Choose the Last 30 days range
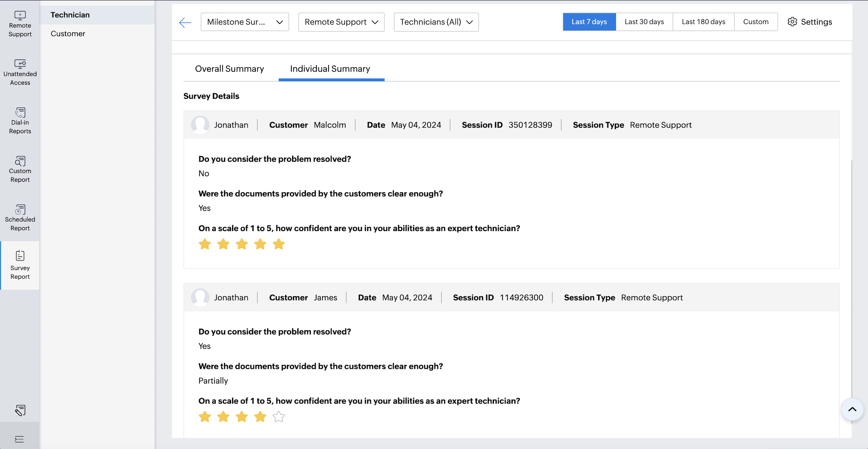 point(644,22)
